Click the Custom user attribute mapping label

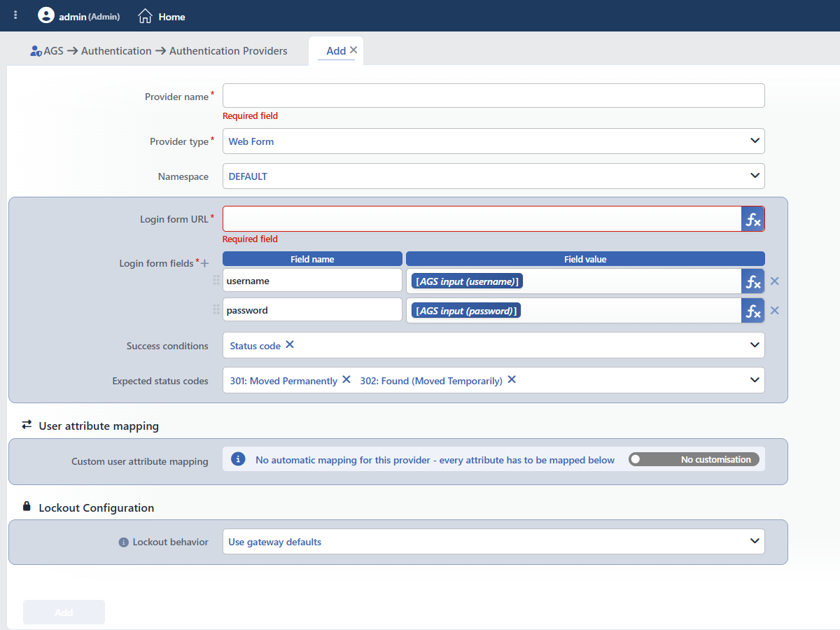[x=140, y=461]
